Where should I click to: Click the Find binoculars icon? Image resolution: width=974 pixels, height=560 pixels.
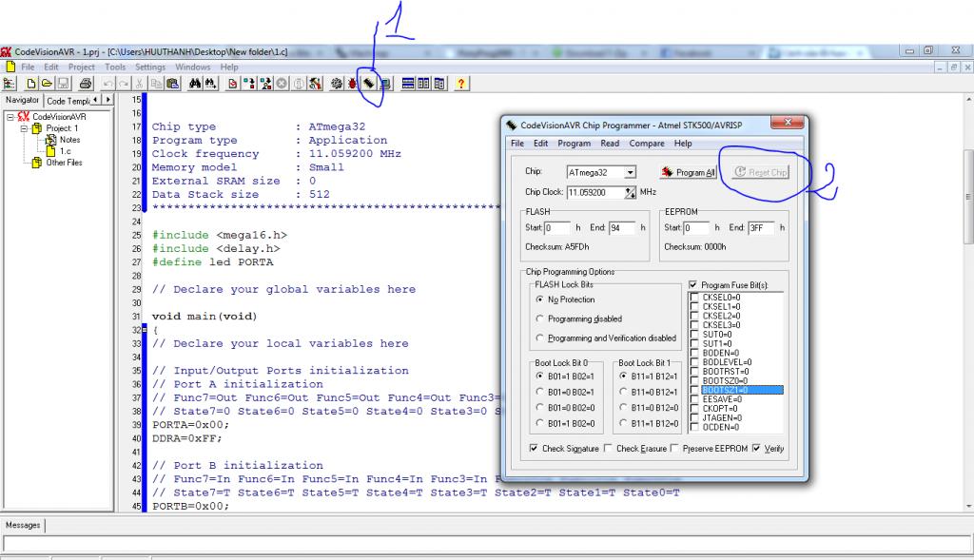(x=195, y=84)
